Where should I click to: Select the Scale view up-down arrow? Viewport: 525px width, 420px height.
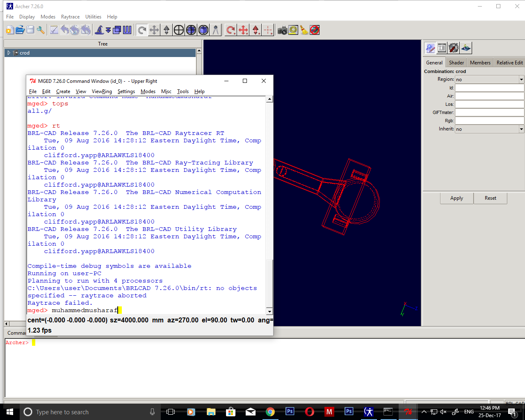tap(167, 30)
